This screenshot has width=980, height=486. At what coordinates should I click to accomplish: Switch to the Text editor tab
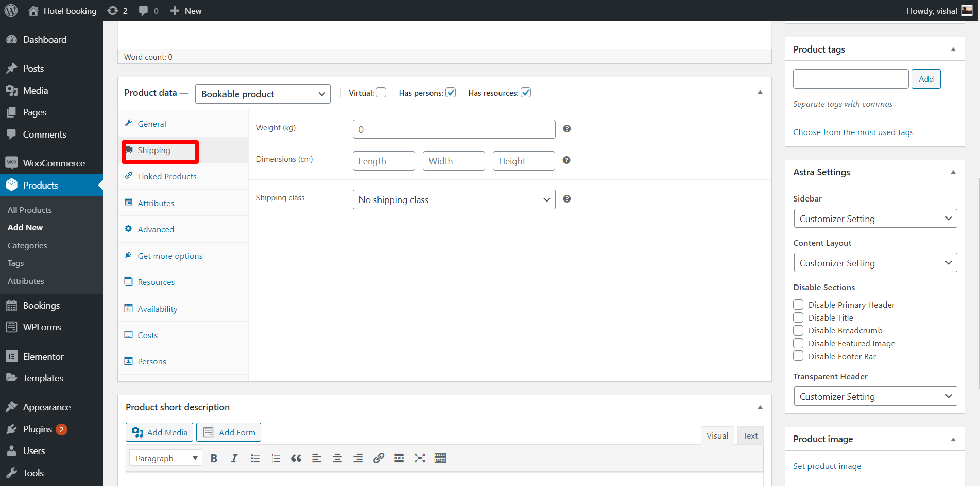[750, 435]
